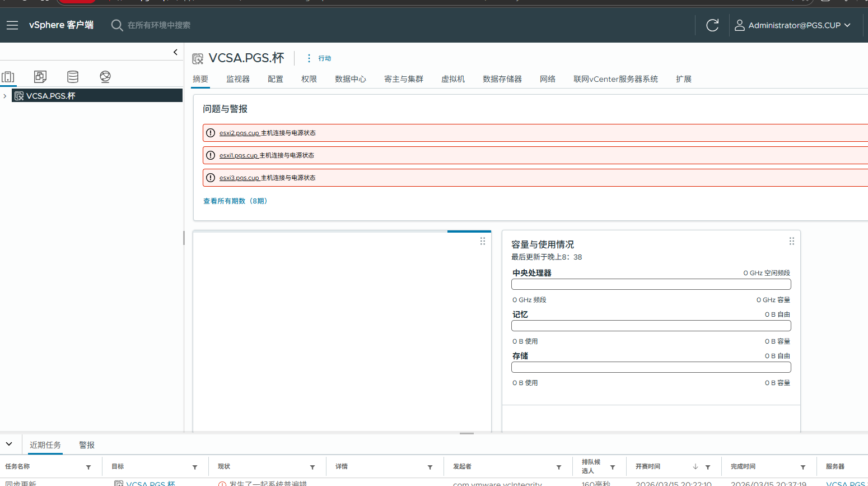Image resolution: width=868 pixels, height=486 pixels.
Task: Switch to the 寄主与集群 tab
Action: [x=404, y=79]
